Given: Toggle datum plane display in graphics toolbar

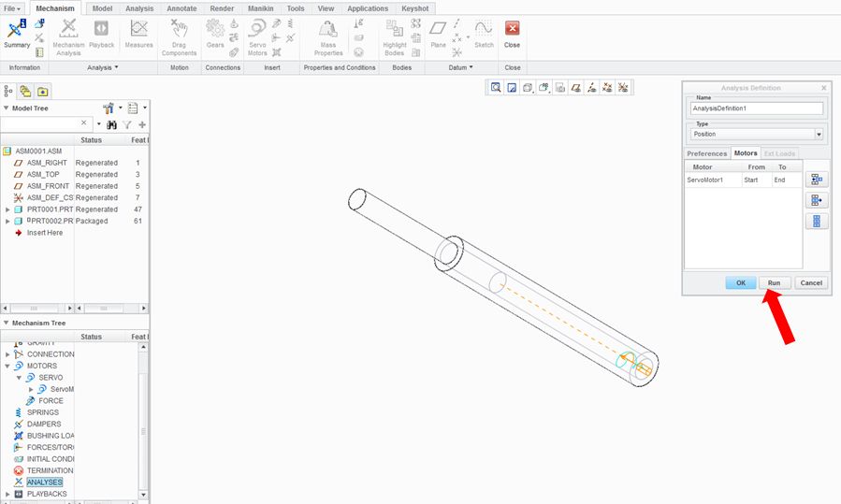Looking at the screenshot, I should coord(575,87).
